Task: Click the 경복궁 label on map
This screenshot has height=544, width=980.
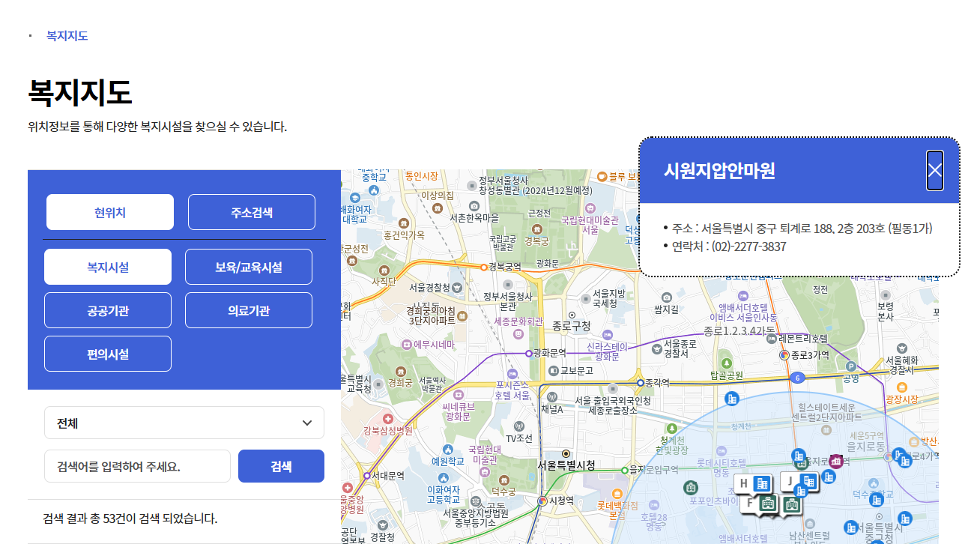Action: (536, 241)
